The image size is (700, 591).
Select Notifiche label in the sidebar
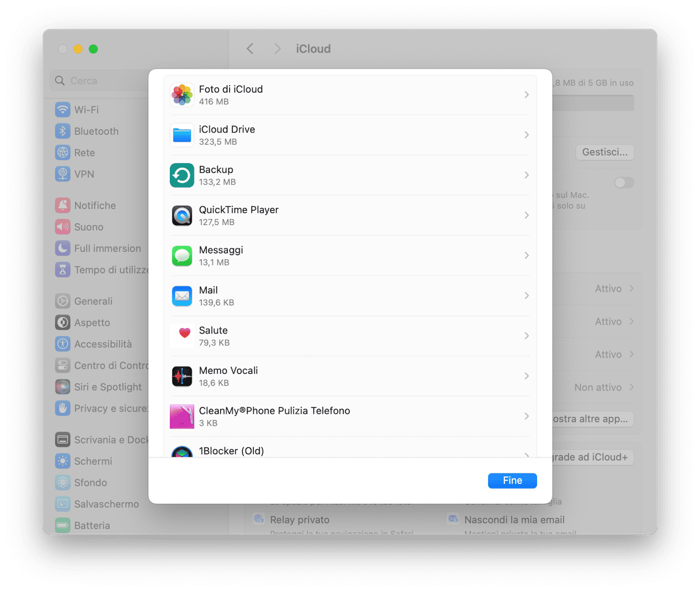tap(95, 206)
